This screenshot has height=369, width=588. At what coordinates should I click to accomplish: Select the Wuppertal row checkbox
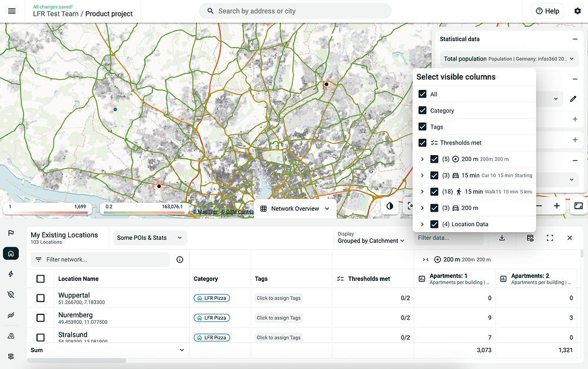[x=41, y=298]
